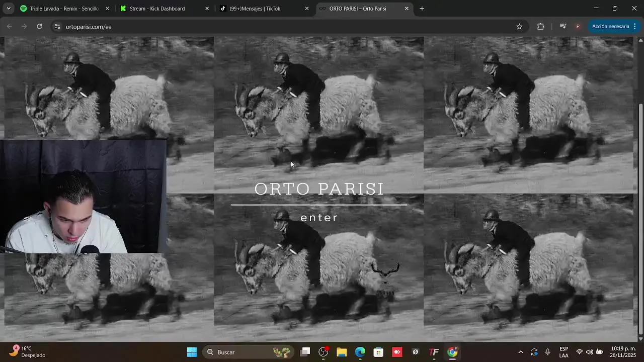Check the battery status icon
Image resolution: width=644 pixels, height=362 pixels.
point(600,352)
